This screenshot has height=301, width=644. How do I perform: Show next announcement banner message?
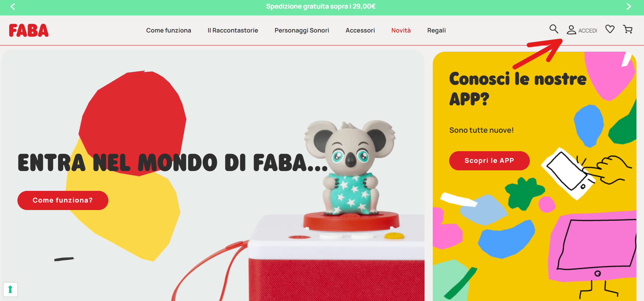tap(629, 6)
